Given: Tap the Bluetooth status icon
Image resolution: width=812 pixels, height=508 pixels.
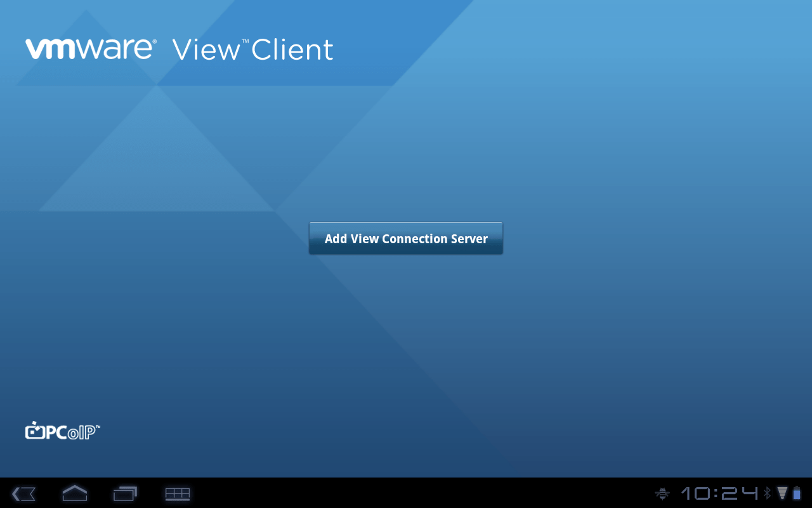Looking at the screenshot, I should pos(767,493).
